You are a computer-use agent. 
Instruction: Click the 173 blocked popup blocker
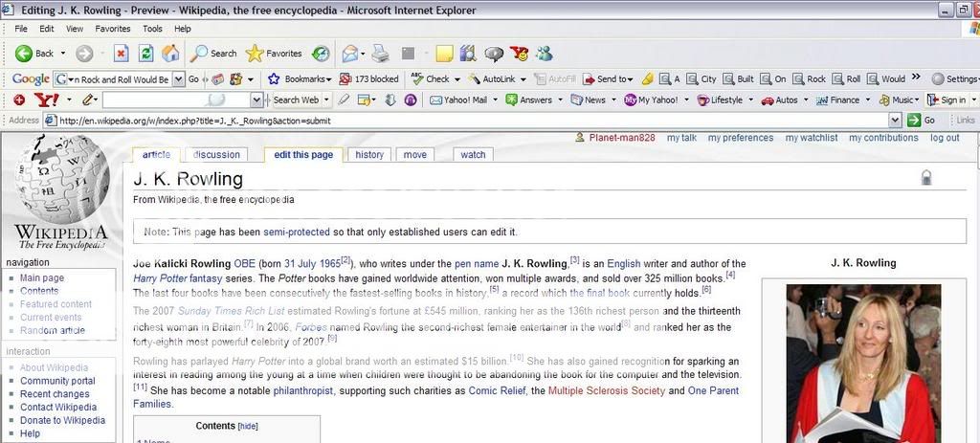(x=368, y=79)
